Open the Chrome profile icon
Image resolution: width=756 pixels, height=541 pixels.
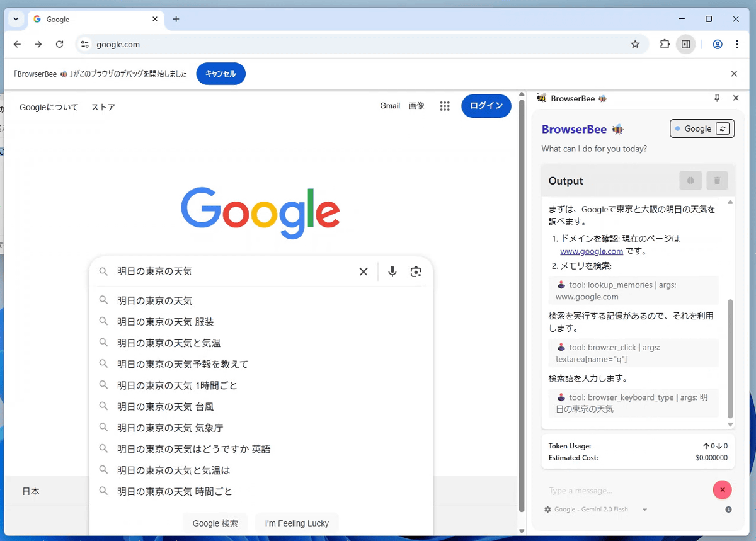[718, 44]
